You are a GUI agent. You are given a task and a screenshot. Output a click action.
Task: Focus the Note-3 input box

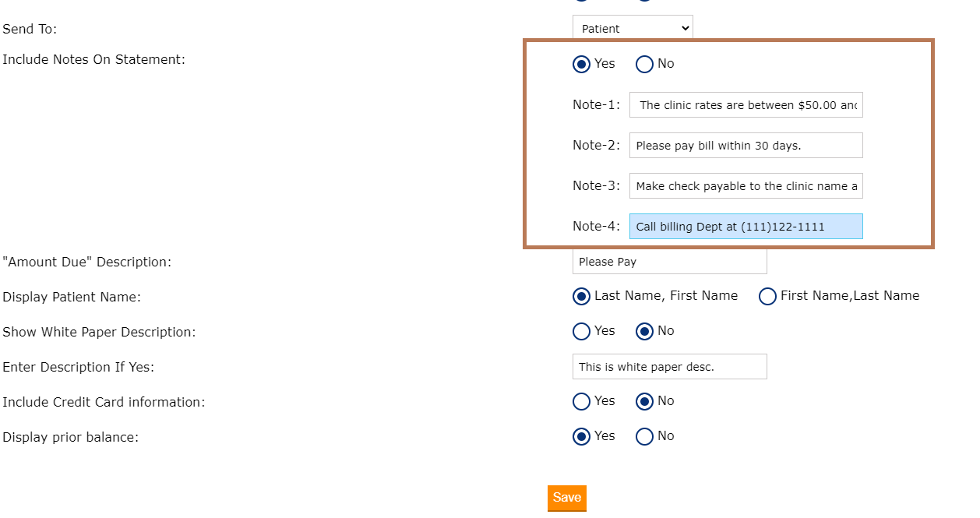point(746,186)
